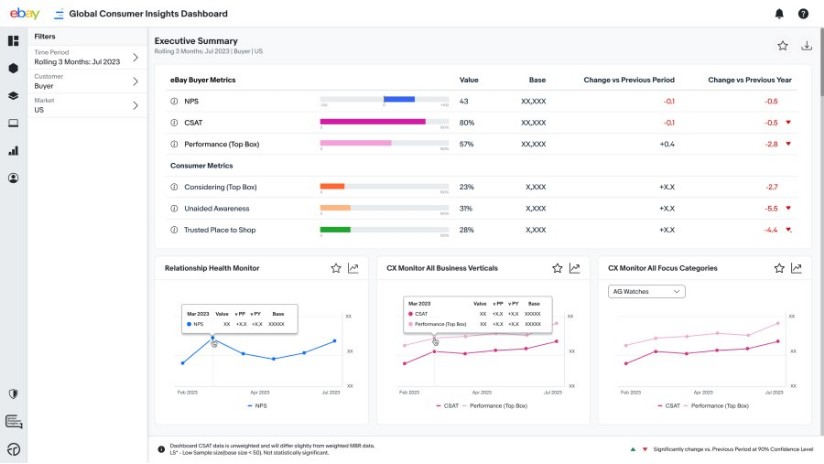Open the AG Watches dropdown
The image size is (824, 464).
pos(646,291)
